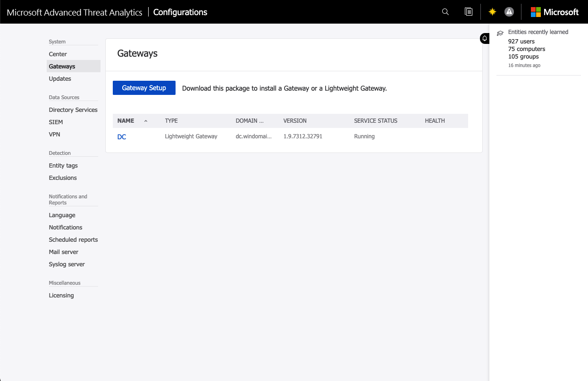Toggle the notification bell panel tab
Screen dimensions: 588x381
pyautogui.click(x=485, y=39)
